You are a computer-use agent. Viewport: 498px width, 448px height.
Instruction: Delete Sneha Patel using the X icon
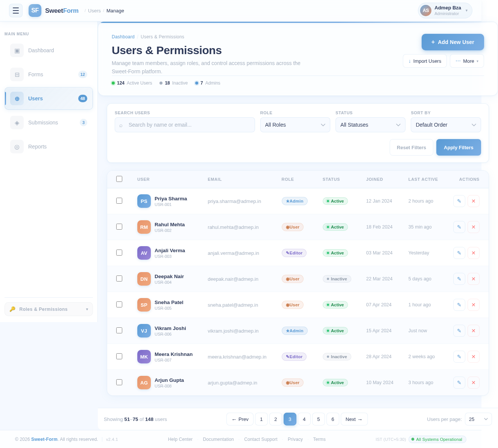point(474,305)
